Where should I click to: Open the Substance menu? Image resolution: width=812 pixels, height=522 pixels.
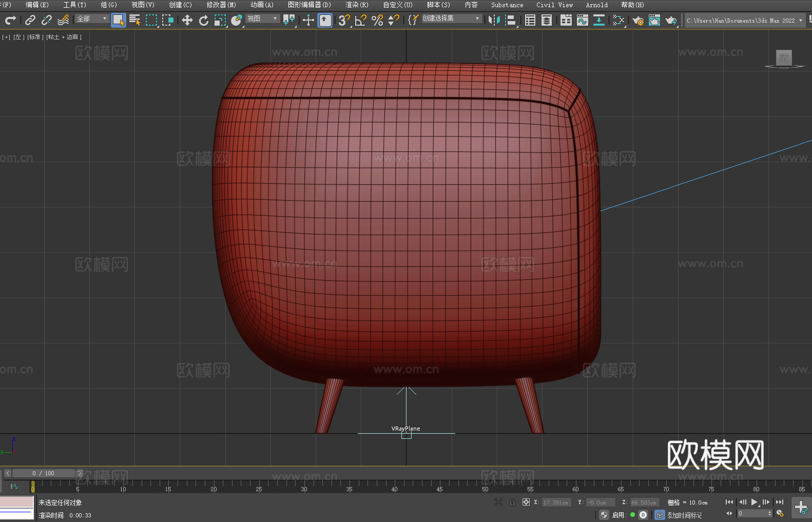[507, 5]
